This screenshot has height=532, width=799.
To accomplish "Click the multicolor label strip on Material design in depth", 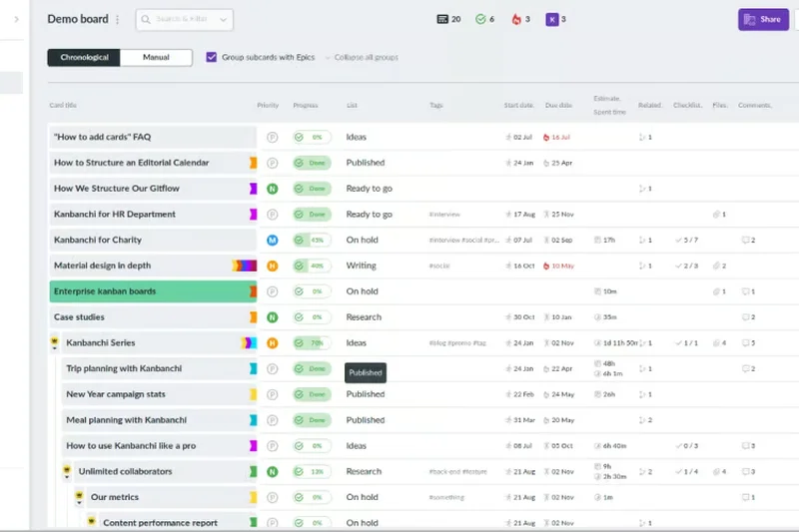I will click(245, 266).
